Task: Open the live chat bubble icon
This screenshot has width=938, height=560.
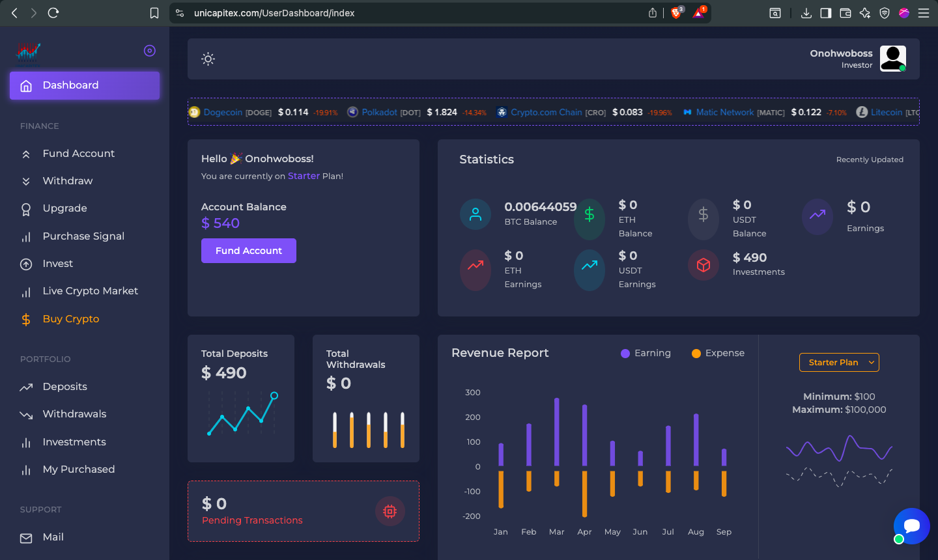Action: click(911, 525)
